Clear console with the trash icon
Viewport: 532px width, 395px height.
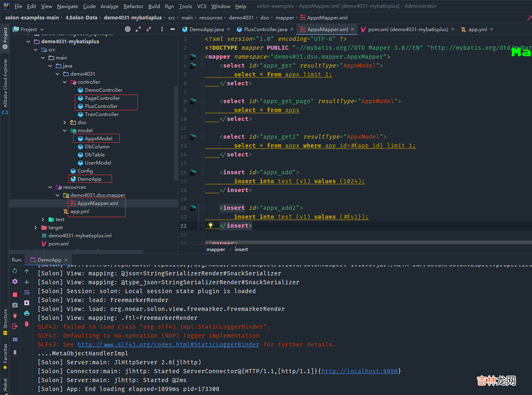(27, 324)
